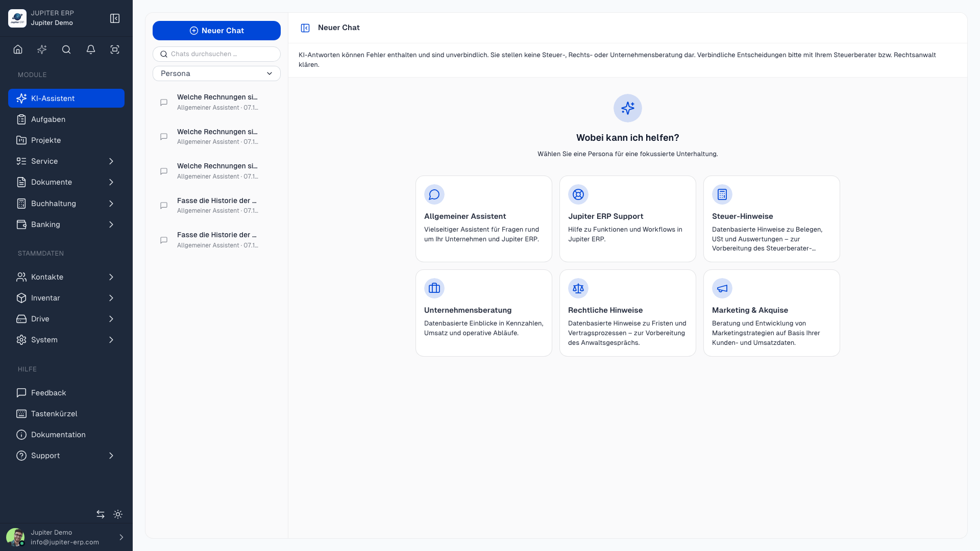Open the last Fasse die Historie chat

(216, 240)
